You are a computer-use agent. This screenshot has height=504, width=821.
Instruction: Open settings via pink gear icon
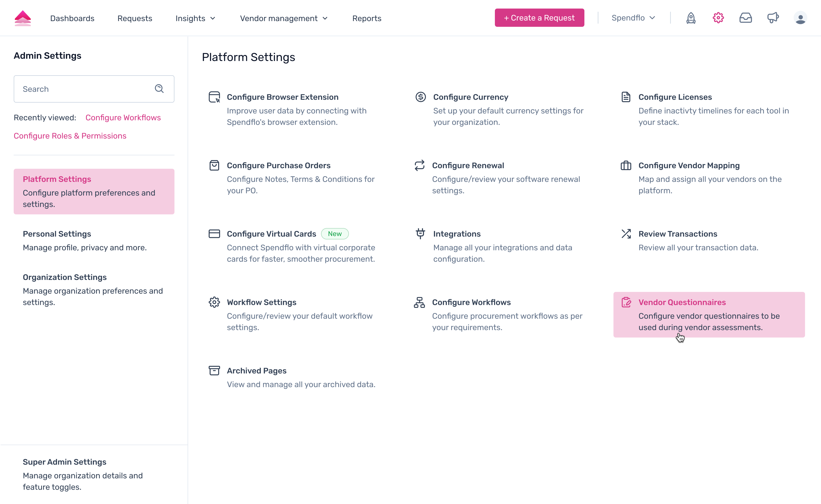coord(718,18)
